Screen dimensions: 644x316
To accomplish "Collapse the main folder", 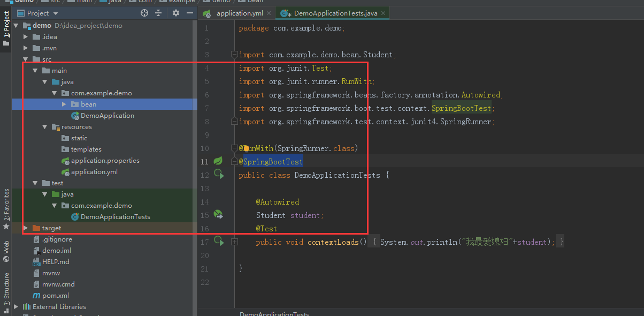I will tap(35, 70).
